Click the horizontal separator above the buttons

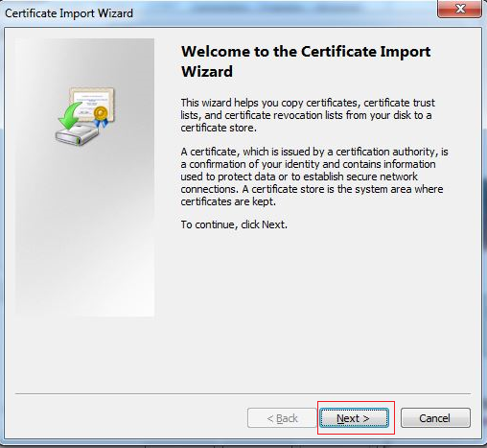click(x=243, y=393)
